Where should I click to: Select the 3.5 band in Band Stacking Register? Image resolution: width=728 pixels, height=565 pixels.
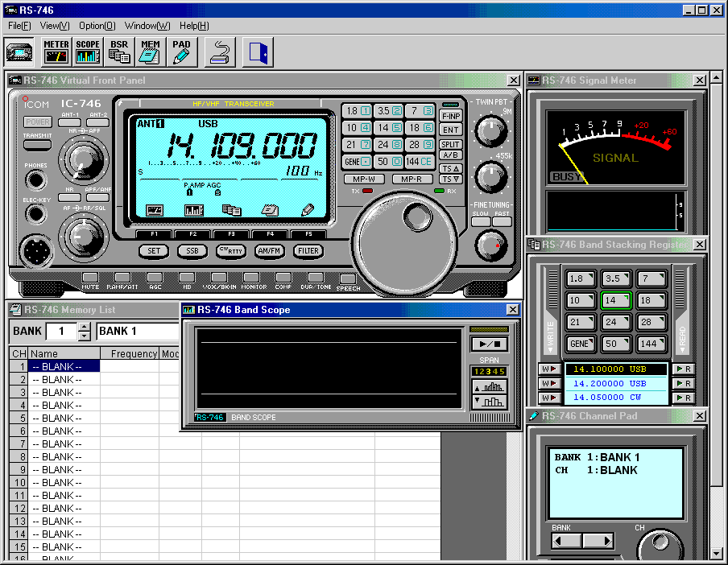point(615,278)
